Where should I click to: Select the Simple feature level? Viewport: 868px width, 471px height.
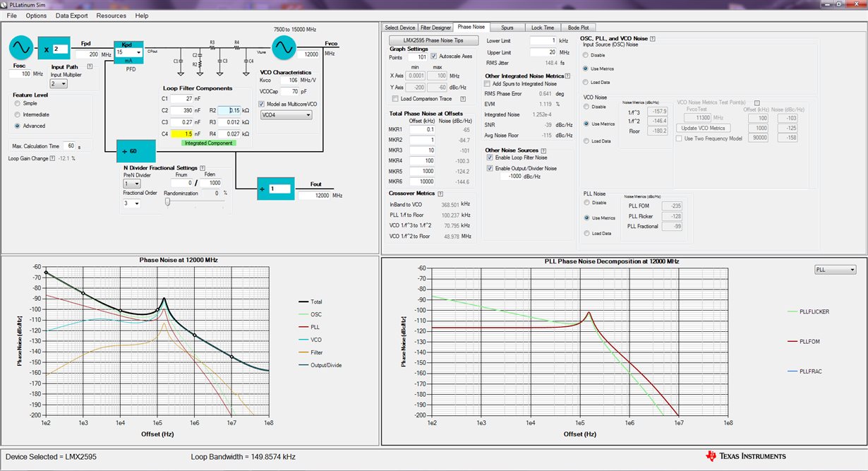tap(18, 103)
